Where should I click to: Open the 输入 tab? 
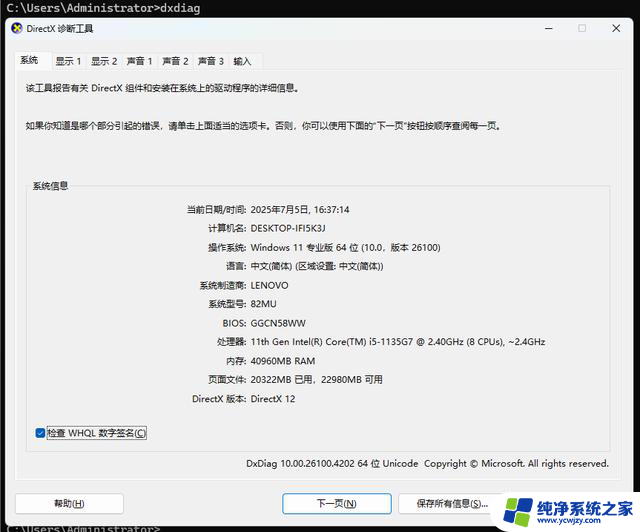point(242,61)
